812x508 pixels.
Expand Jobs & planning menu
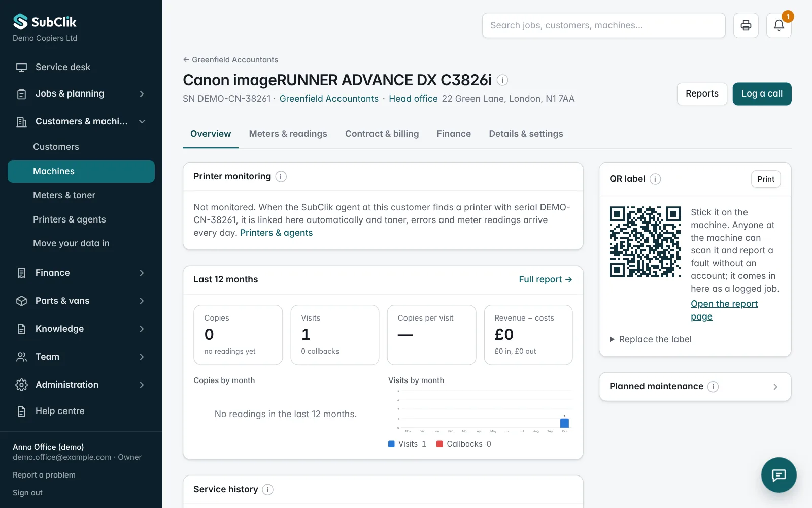click(x=81, y=93)
